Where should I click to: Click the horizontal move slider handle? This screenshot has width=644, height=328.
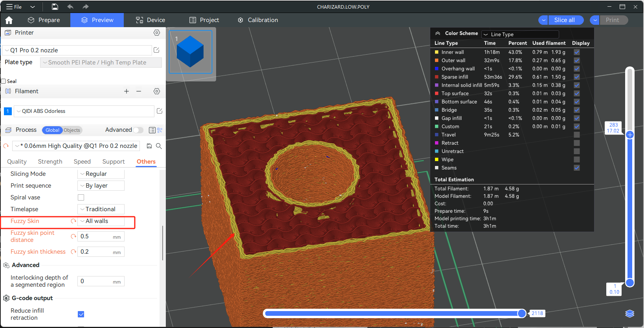(522, 313)
